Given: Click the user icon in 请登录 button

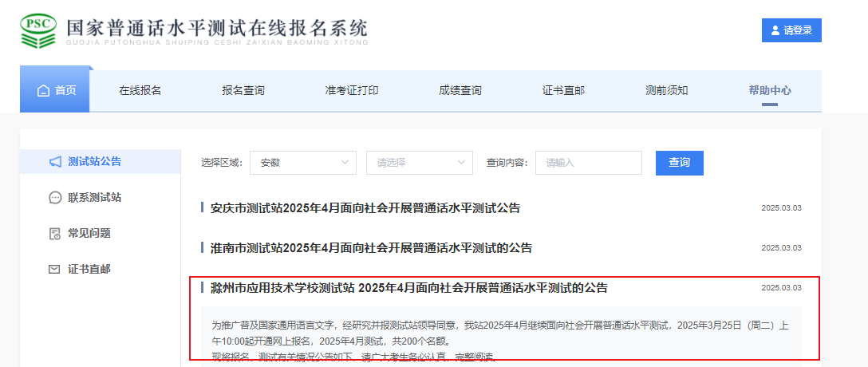Looking at the screenshot, I should coord(775,30).
